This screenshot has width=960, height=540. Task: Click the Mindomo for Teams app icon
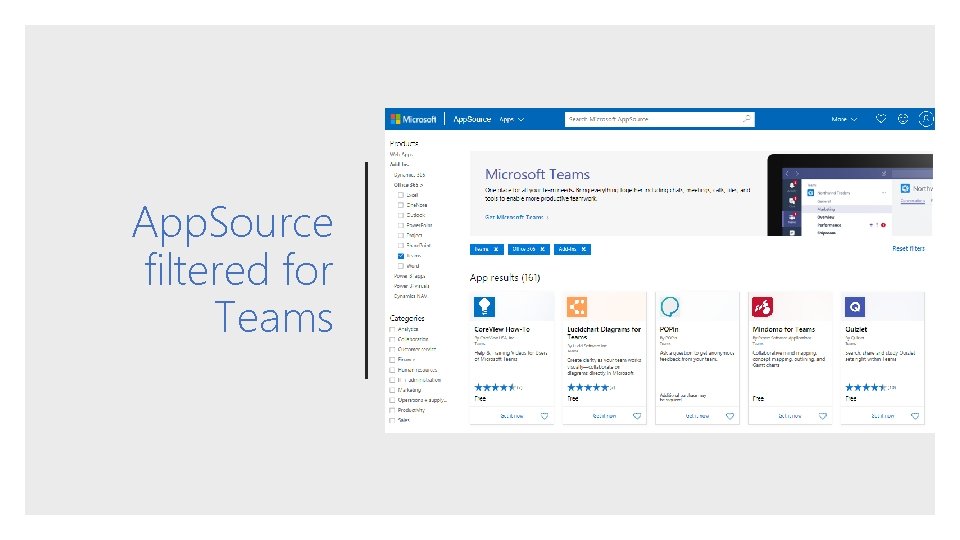click(x=762, y=306)
